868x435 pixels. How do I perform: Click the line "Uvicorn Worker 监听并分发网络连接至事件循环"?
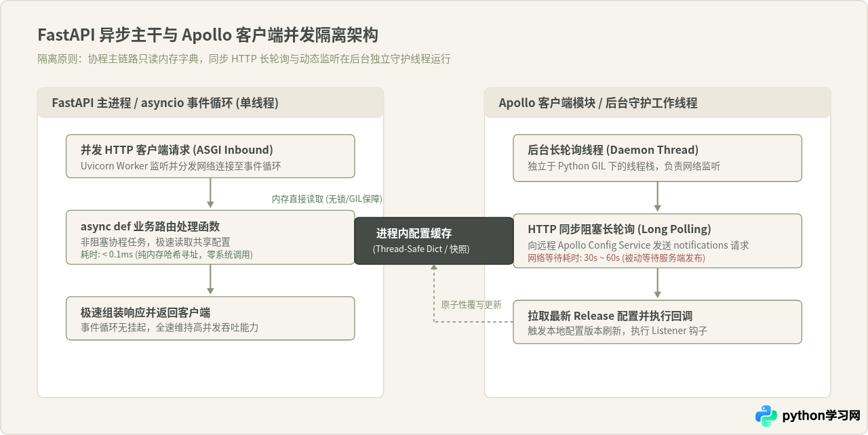tap(181, 166)
